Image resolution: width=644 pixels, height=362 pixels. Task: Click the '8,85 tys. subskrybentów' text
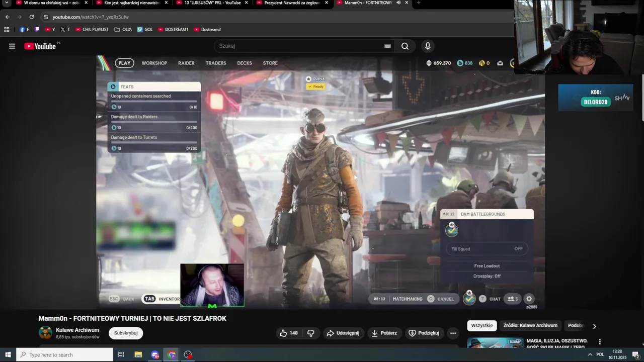(x=77, y=337)
